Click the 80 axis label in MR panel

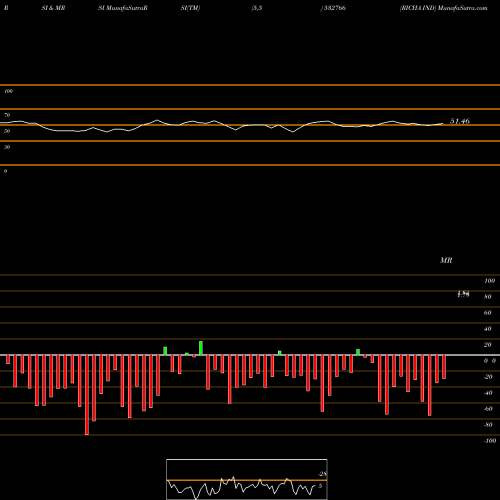[488, 297]
